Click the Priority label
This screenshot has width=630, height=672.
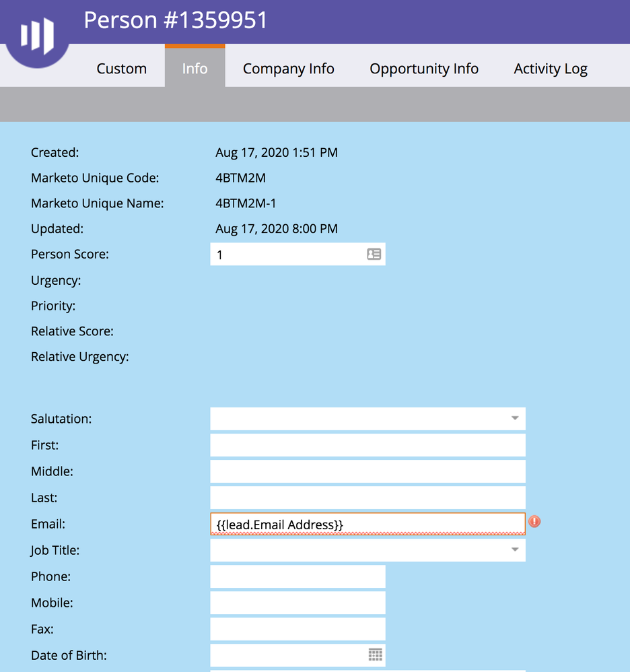pyautogui.click(x=53, y=306)
